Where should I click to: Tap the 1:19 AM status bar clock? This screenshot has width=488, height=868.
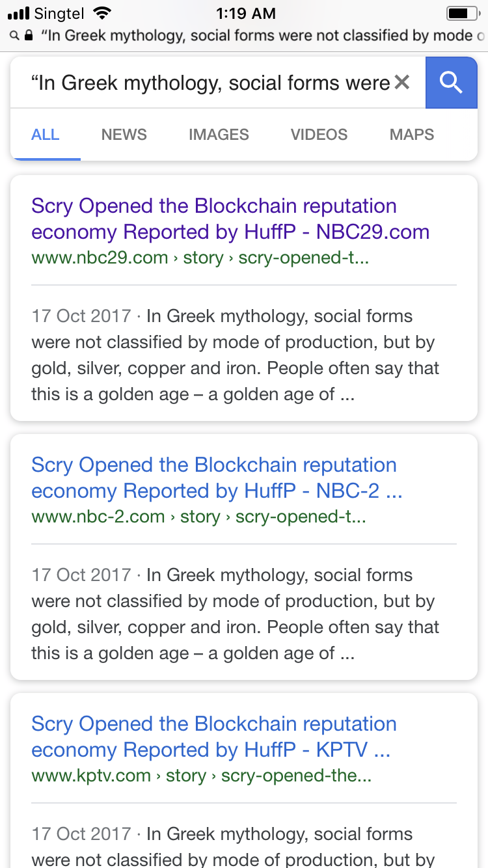[245, 13]
